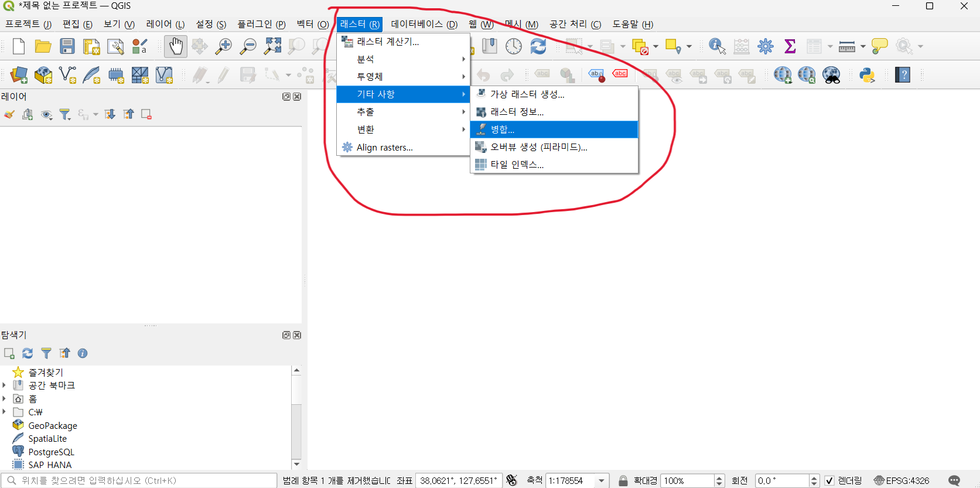Float the 레이어 panel undock button
Screen dimensions: 980x488
point(286,97)
